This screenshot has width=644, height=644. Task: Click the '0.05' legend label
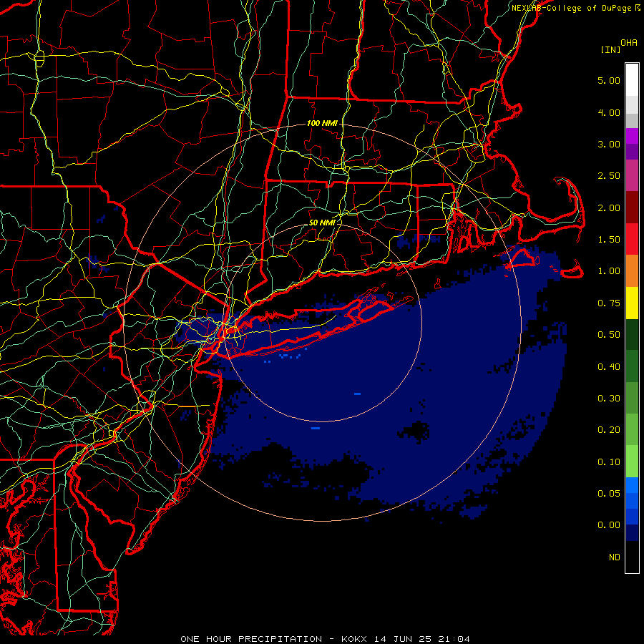(x=609, y=494)
